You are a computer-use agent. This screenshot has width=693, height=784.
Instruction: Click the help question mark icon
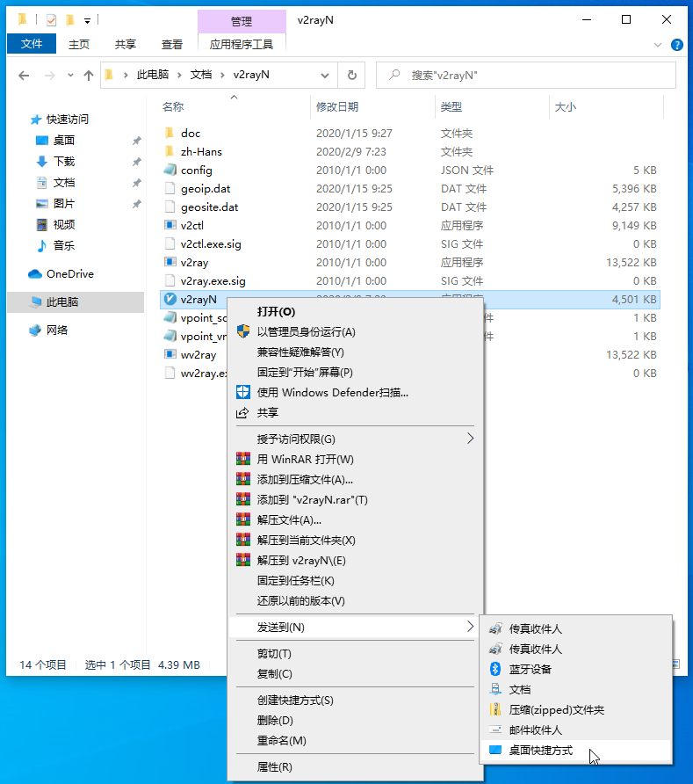click(676, 45)
